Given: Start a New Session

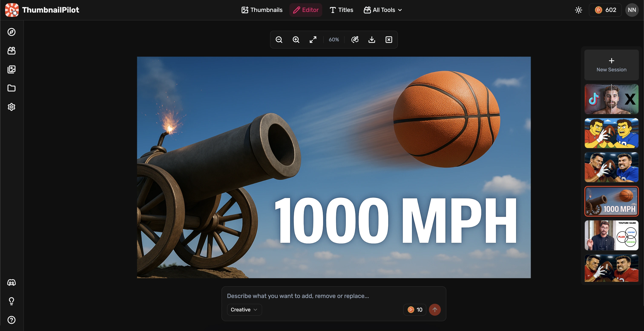Looking at the screenshot, I should pyautogui.click(x=611, y=65).
